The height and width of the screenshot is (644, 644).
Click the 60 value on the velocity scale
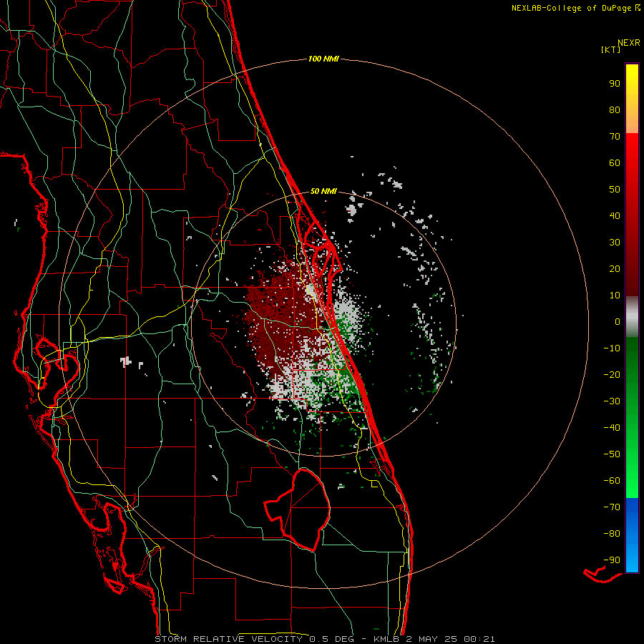(x=615, y=163)
